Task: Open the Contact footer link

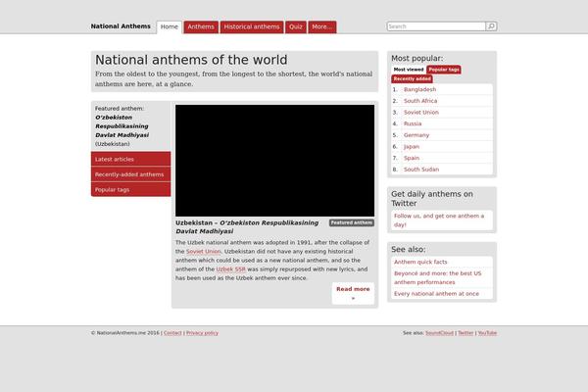Action: tap(172, 333)
